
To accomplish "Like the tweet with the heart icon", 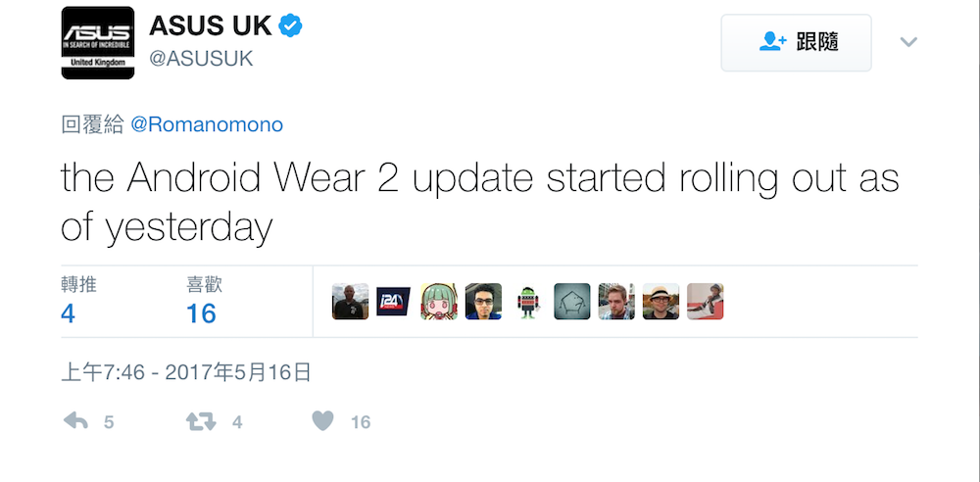I will coord(322,421).
